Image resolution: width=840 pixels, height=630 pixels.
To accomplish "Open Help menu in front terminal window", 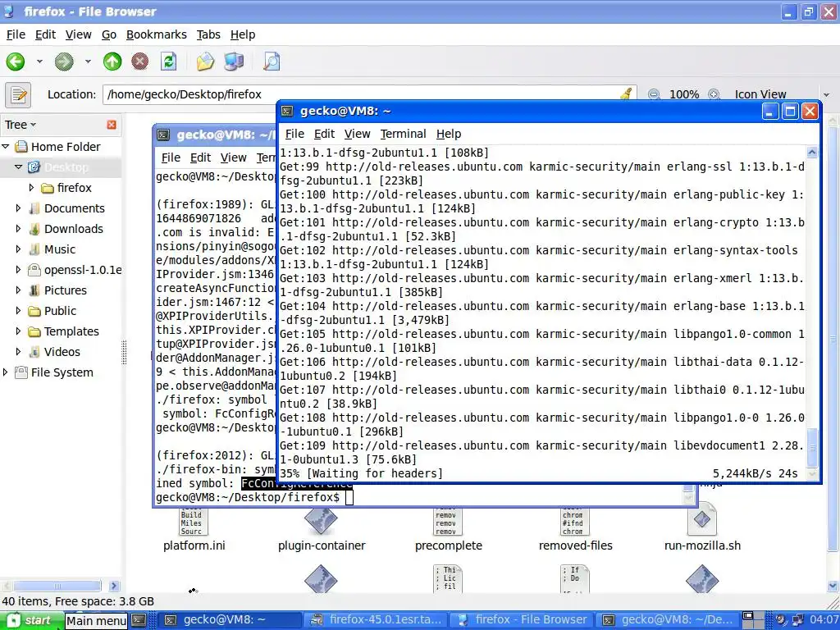I will pos(449,134).
